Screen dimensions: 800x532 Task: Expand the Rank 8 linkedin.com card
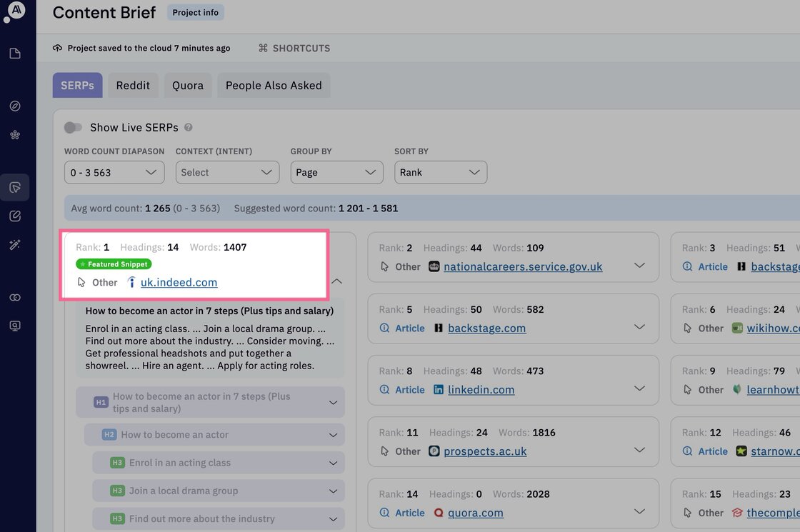pos(639,388)
